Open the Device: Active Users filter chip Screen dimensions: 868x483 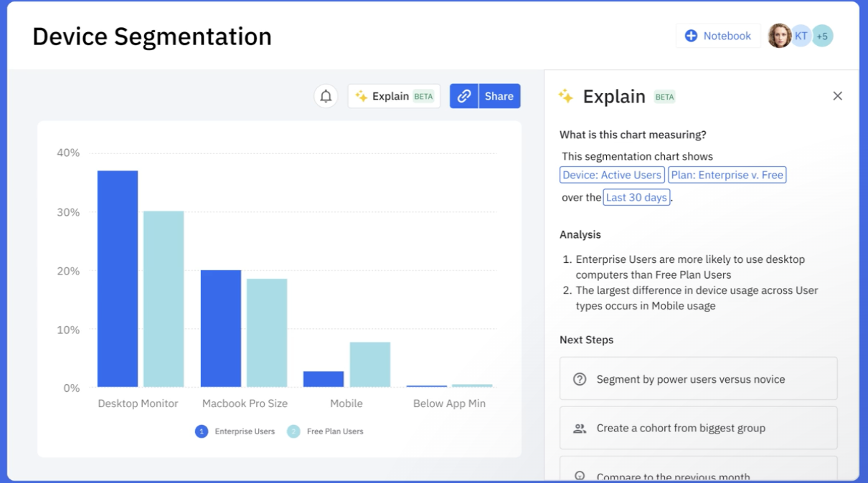click(x=610, y=174)
